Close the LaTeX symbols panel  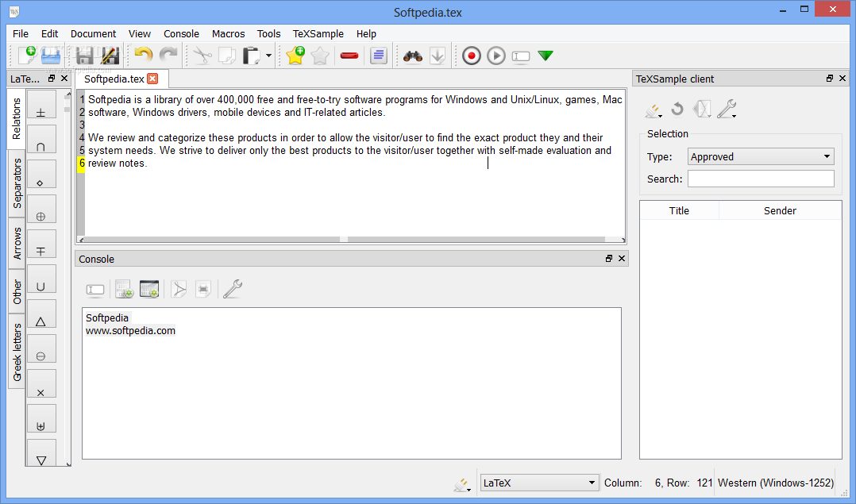(64, 79)
